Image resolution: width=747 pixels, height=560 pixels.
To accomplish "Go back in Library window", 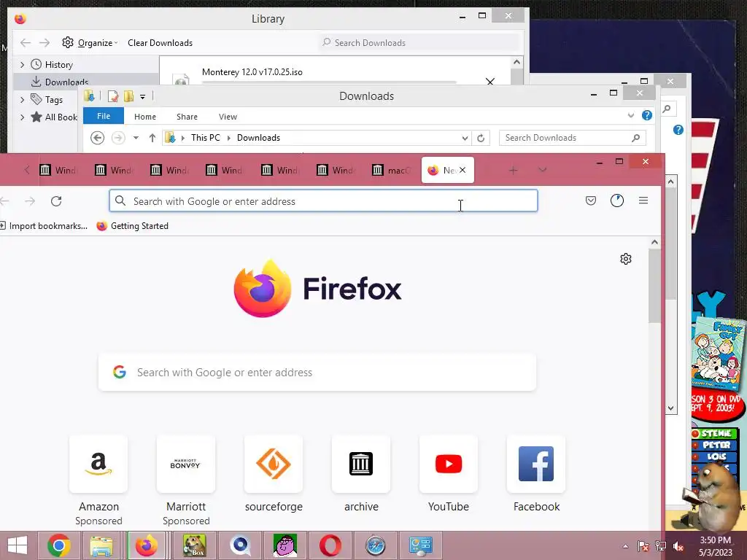I will click(26, 43).
